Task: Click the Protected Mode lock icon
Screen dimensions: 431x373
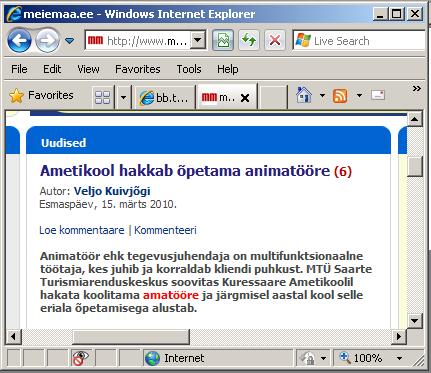Action: click(x=307, y=358)
